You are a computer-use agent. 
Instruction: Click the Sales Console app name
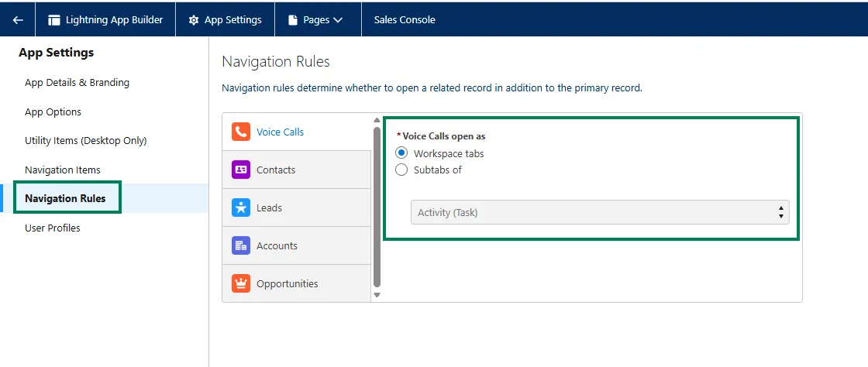pos(405,20)
